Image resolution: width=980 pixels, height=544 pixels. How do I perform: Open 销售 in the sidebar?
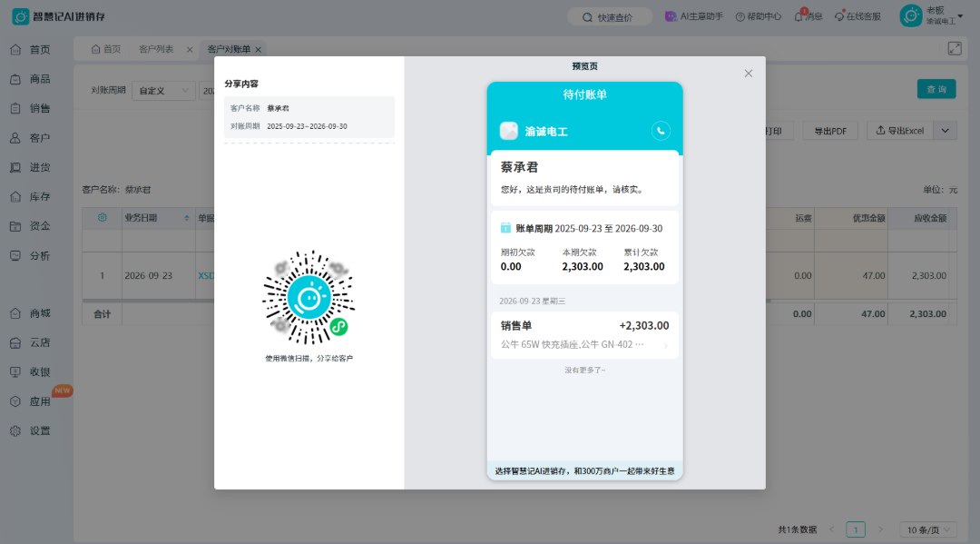(30, 108)
